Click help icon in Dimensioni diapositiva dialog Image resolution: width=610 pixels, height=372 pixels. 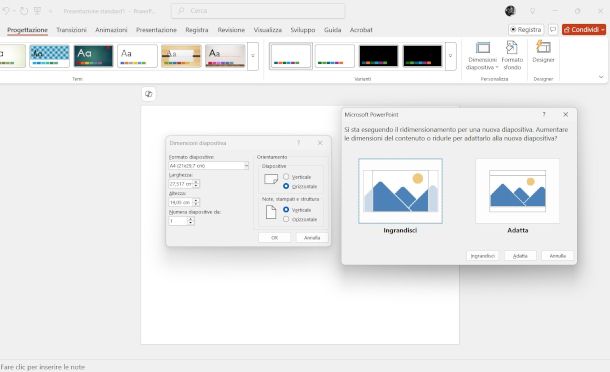tap(298, 143)
